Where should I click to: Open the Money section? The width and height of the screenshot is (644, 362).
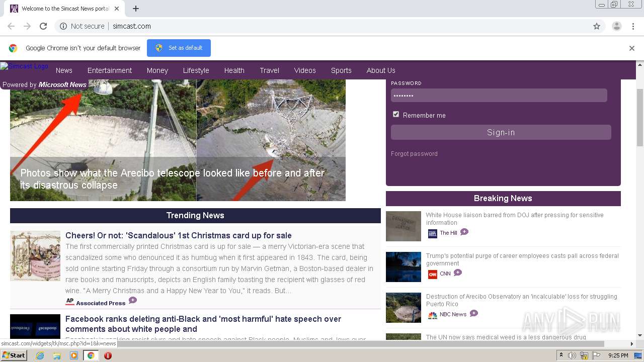tap(157, 70)
